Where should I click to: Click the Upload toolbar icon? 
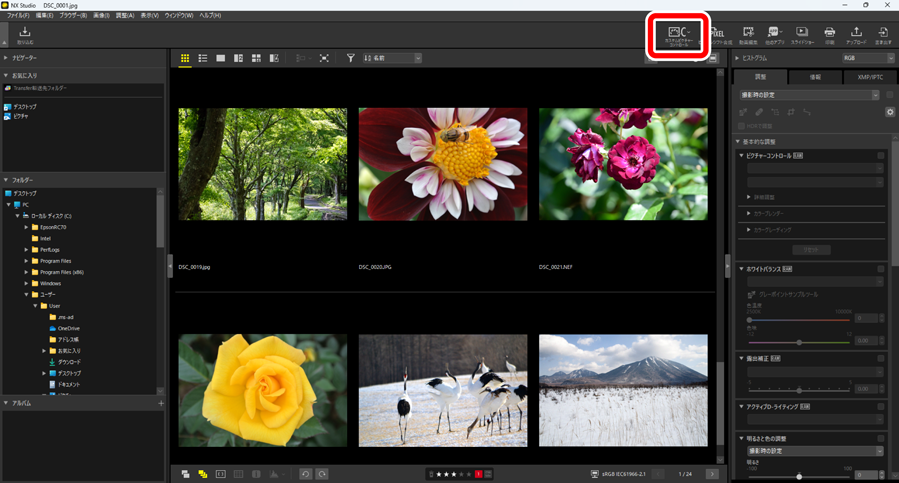[856, 36]
